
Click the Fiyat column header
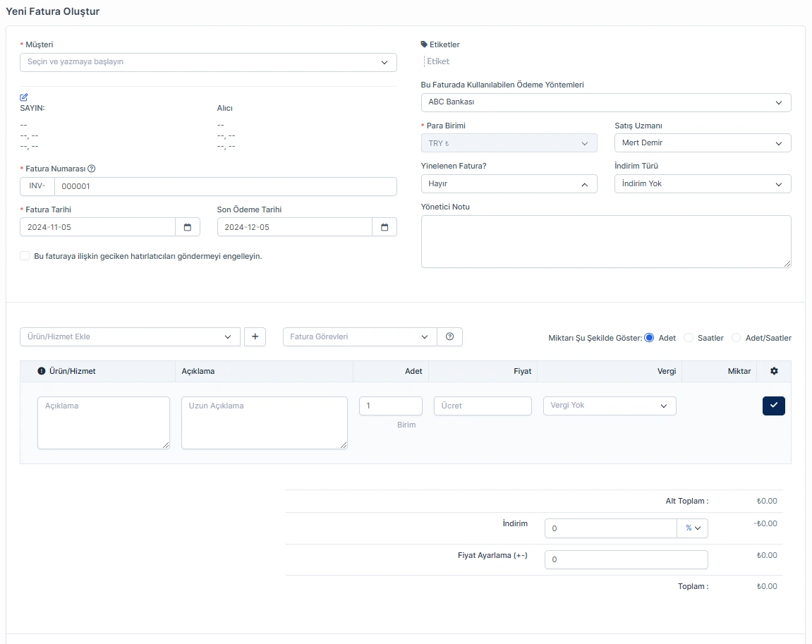[x=523, y=371]
